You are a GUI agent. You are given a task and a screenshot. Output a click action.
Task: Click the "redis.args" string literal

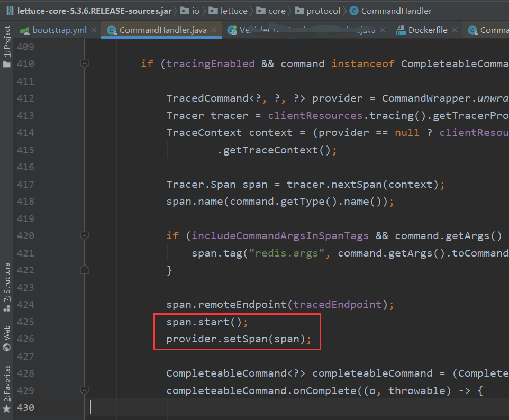pos(287,253)
